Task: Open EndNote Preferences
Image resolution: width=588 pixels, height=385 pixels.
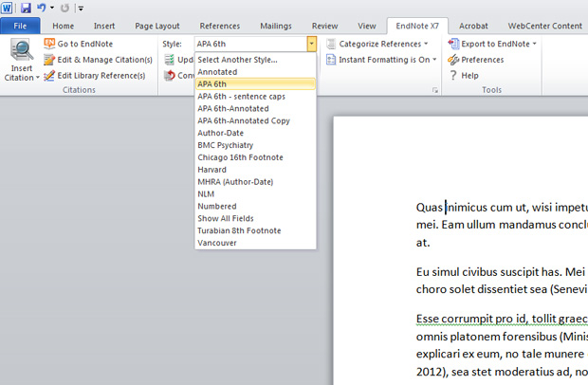Action: coord(476,60)
